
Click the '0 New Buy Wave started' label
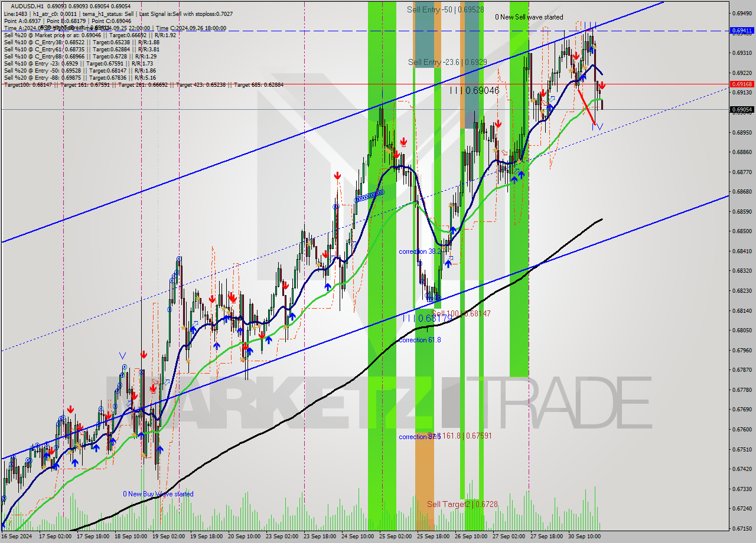pos(158,494)
